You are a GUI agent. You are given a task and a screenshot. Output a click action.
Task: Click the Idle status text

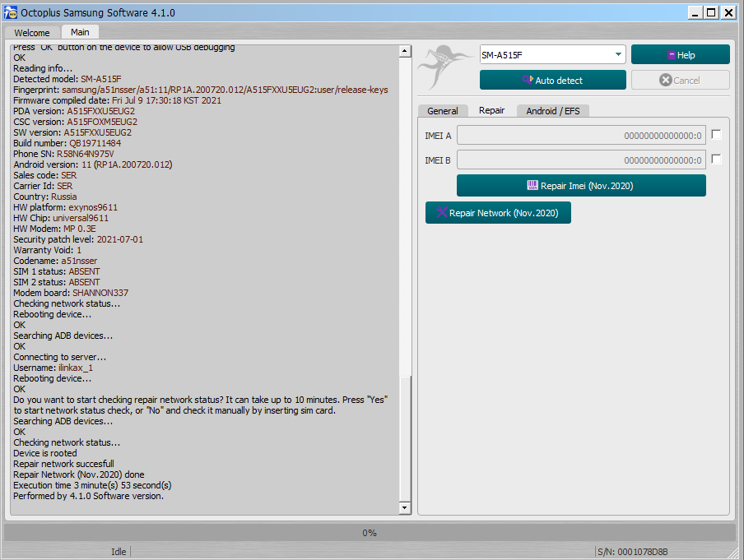119,552
